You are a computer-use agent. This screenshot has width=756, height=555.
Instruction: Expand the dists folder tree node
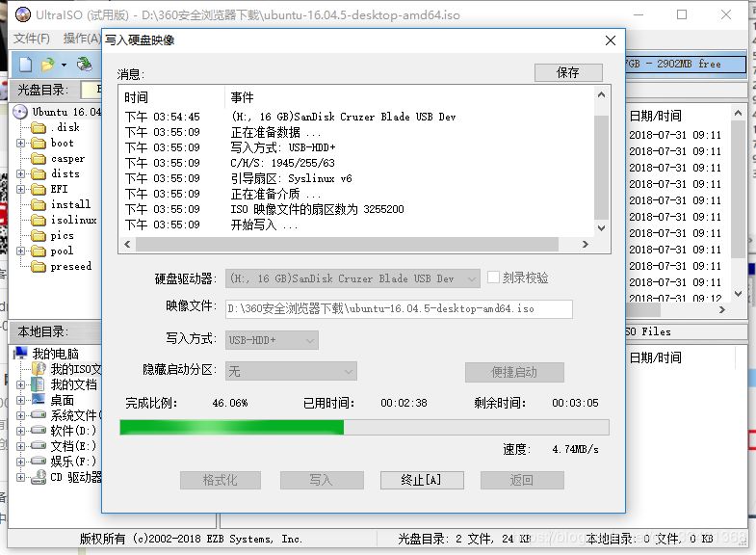click(x=20, y=174)
